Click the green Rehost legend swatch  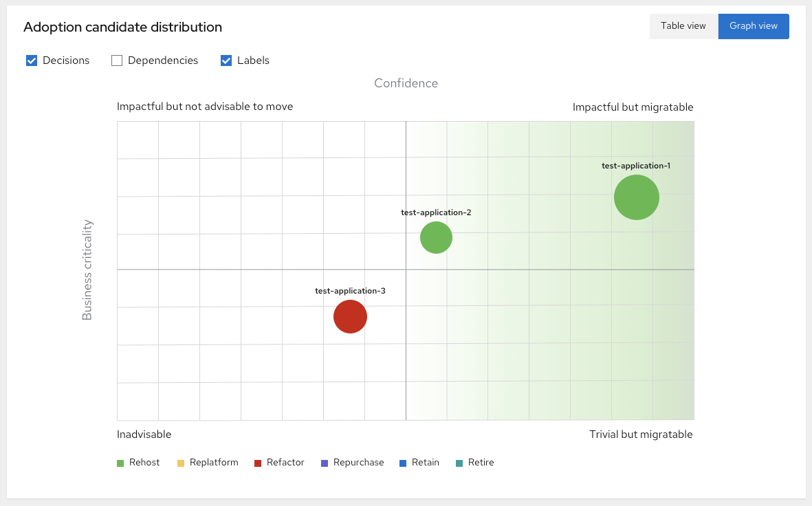click(121, 463)
